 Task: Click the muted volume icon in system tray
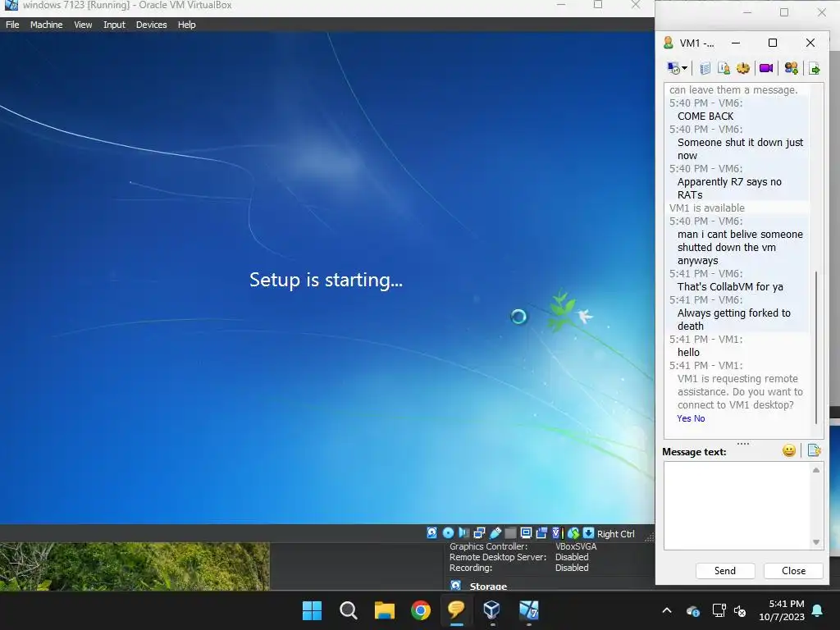[740, 610]
